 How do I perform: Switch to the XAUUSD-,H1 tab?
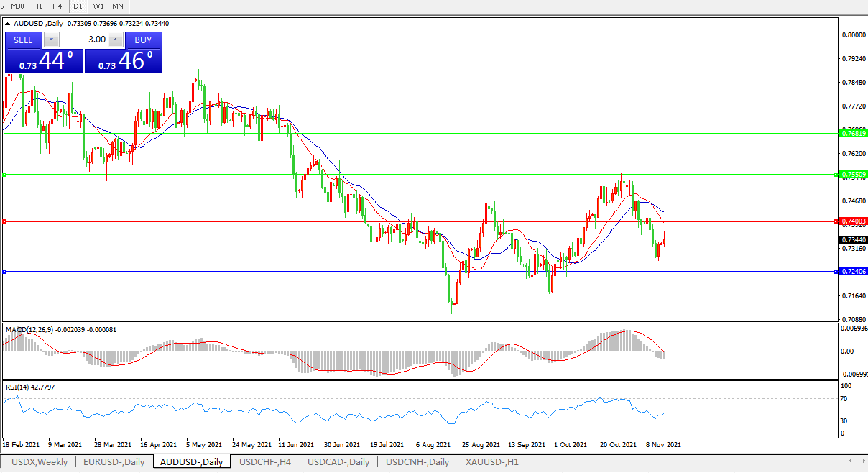tap(492, 462)
